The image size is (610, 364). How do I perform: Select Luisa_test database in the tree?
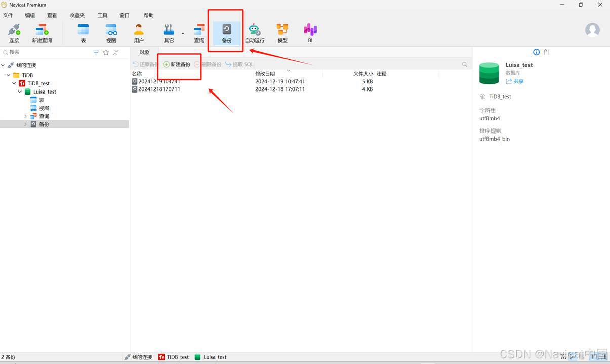(x=45, y=92)
